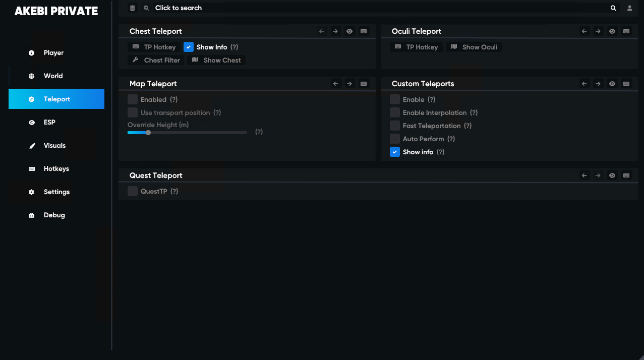
Task: Check the QuestTP checkbox
Action: click(x=133, y=191)
